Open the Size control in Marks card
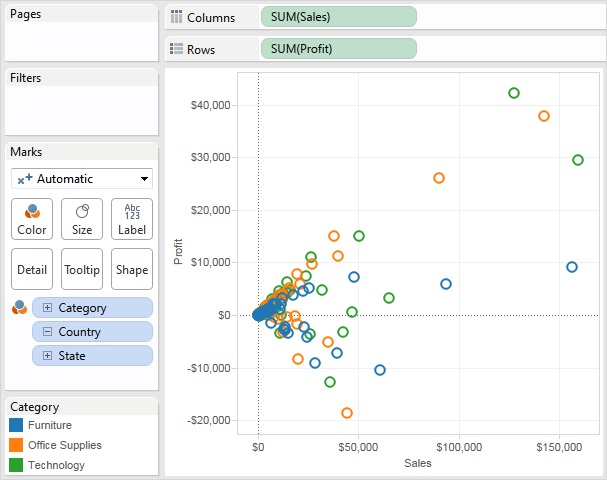This screenshot has width=607, height=480. click(x=82, y=219)
